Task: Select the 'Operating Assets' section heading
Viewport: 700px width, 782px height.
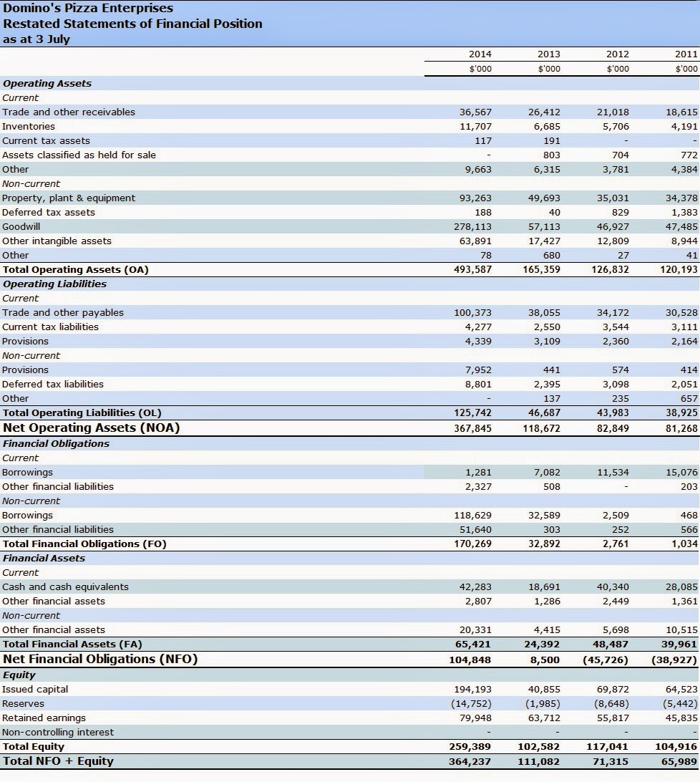Action: [47, 83]
